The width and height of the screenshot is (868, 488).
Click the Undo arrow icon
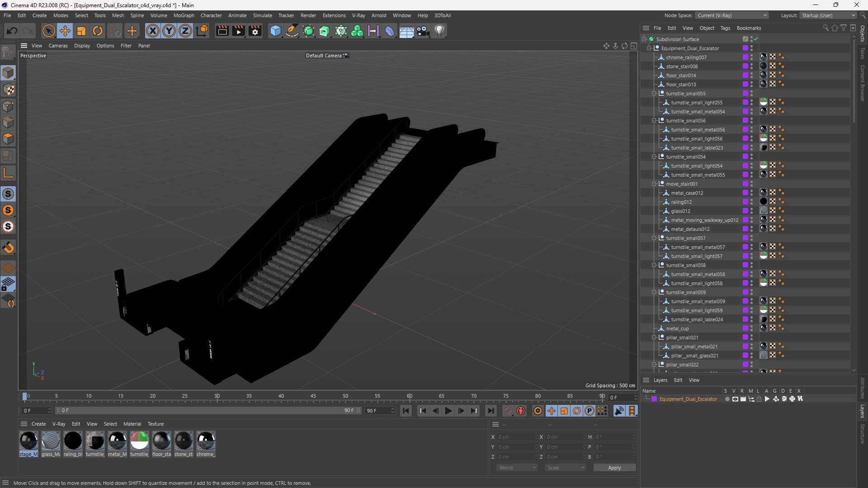click(x=12, y=31)
